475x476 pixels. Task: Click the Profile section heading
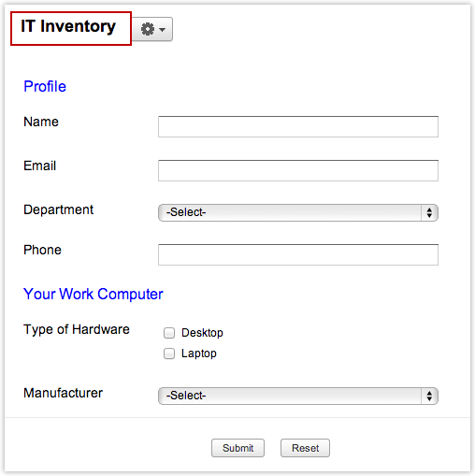point(45,86)
